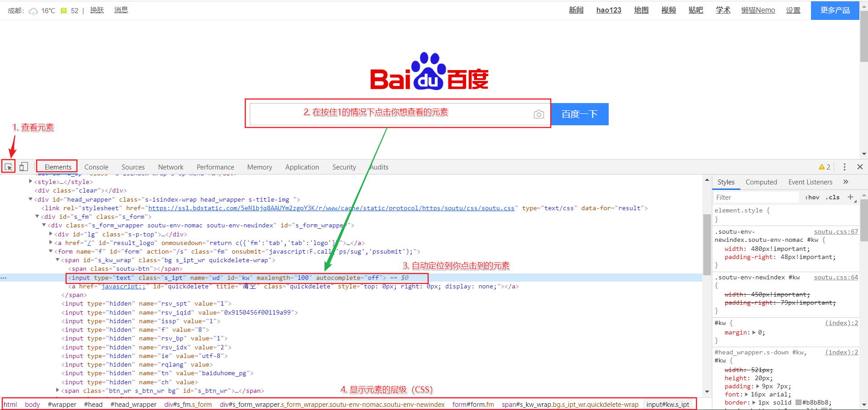Collapse the s_kw_wrap span node
This screenshot has height=410, width=868.
(x=57, y=260)
